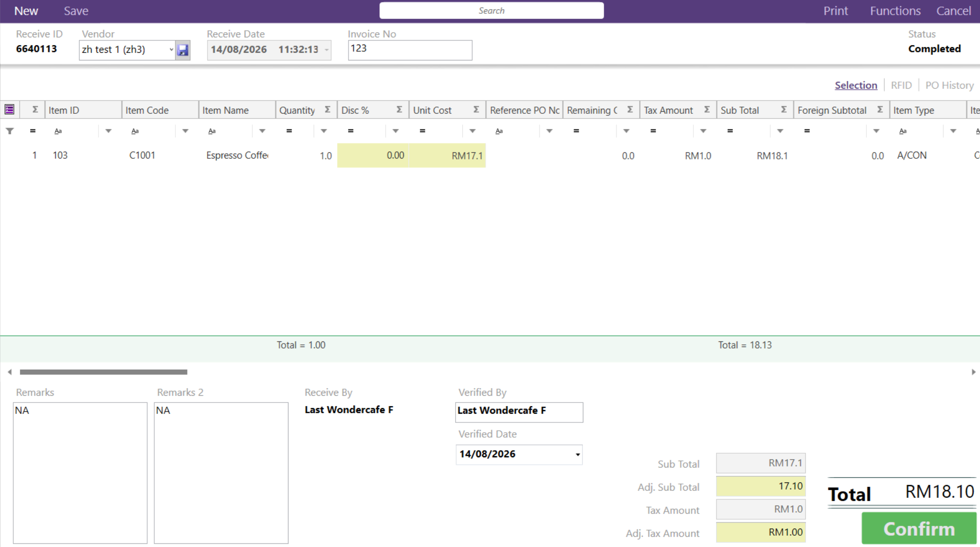The image size is (980, 547).
Task: Switch to the Selection tab
Action: [855, 85]
